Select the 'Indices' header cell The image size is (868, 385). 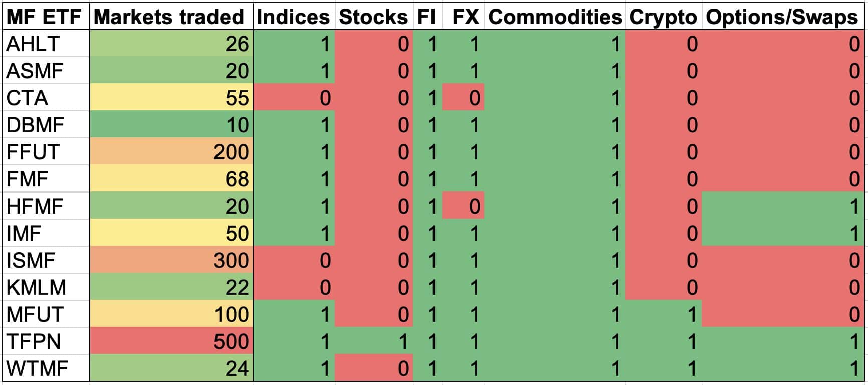[x=294, y=17]
